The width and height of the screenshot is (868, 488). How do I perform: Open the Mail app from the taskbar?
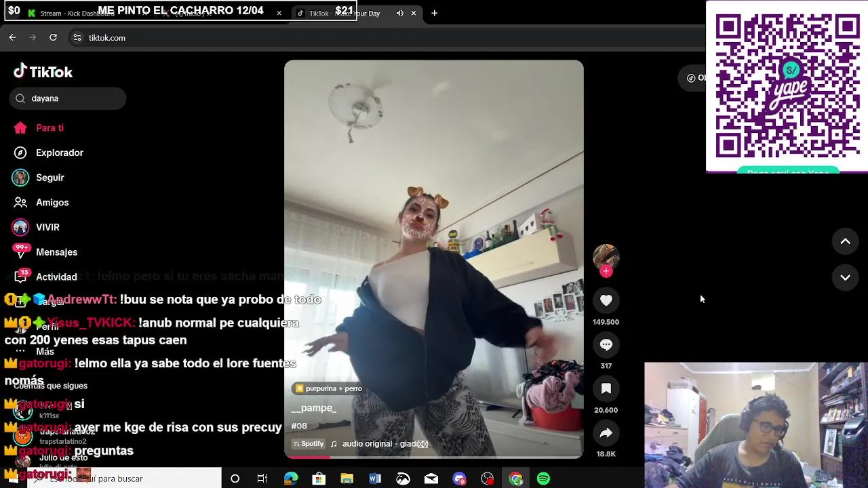(x=431, y=479)
